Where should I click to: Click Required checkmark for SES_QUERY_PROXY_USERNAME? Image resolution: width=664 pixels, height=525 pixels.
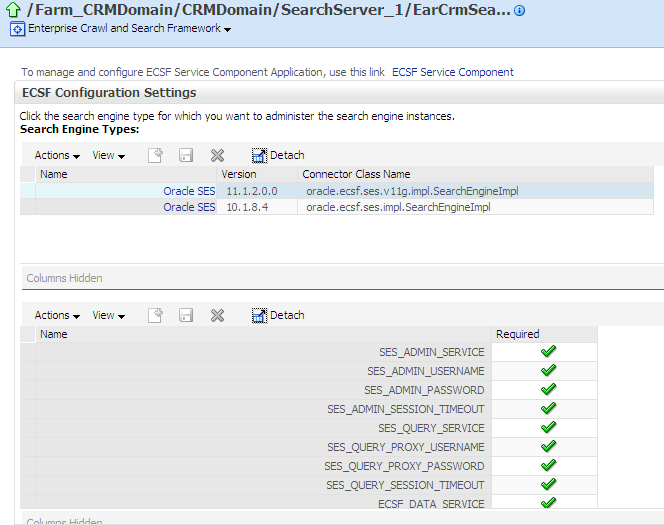coord(548,447)
